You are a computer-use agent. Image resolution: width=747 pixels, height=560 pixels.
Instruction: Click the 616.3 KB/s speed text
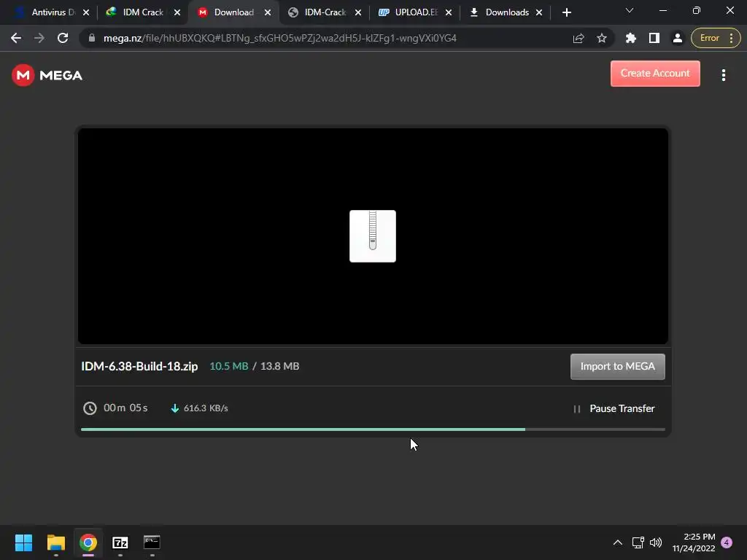click(x=206, y=408)
